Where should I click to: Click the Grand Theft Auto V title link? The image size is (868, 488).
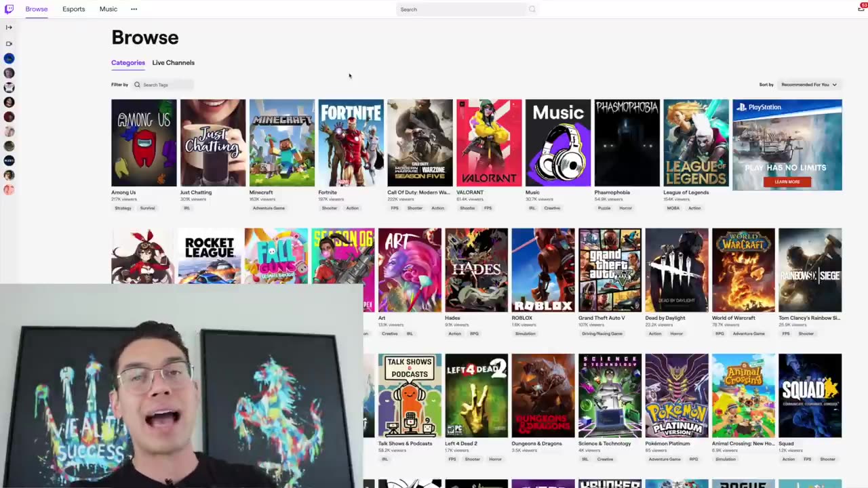click(601, 318)
